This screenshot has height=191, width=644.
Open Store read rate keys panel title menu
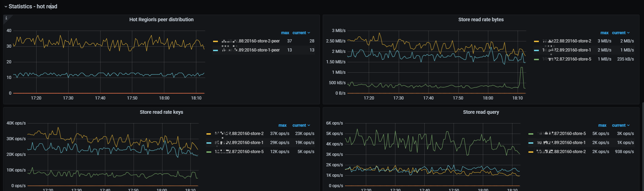[x=161, y=112]
